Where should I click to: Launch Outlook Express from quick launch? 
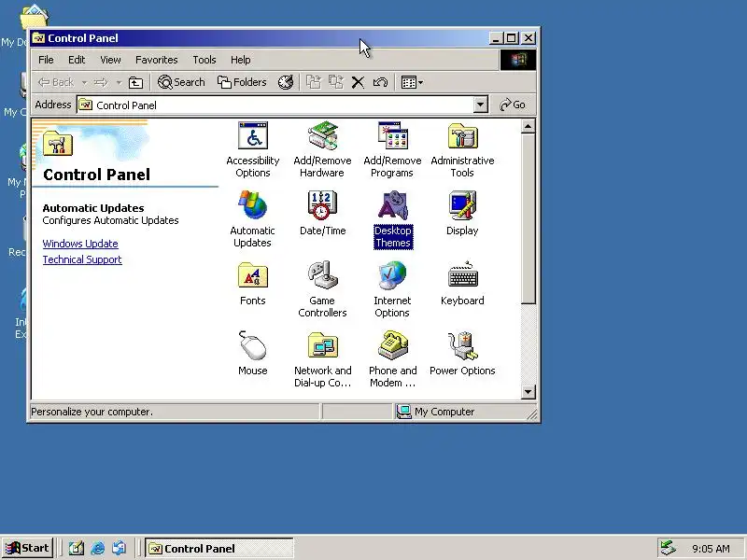click(120, 548)
